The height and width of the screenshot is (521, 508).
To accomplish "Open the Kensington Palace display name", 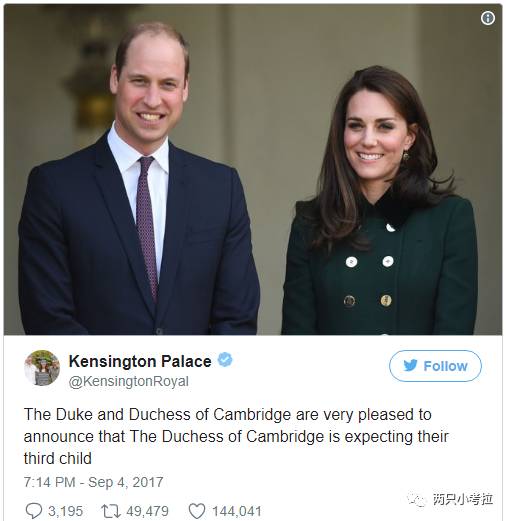I will click(x=140, y=361).
